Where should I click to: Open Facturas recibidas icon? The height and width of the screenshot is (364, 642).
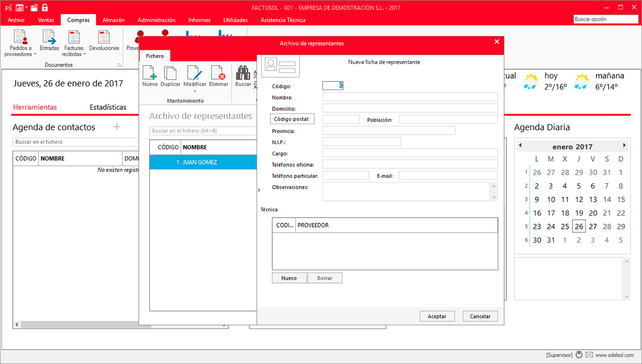(74, 37)
